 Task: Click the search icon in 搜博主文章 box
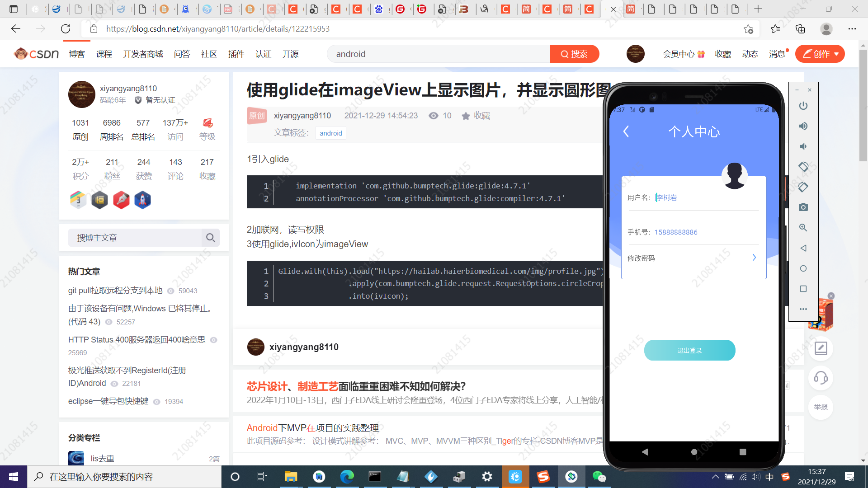point(210,238)
